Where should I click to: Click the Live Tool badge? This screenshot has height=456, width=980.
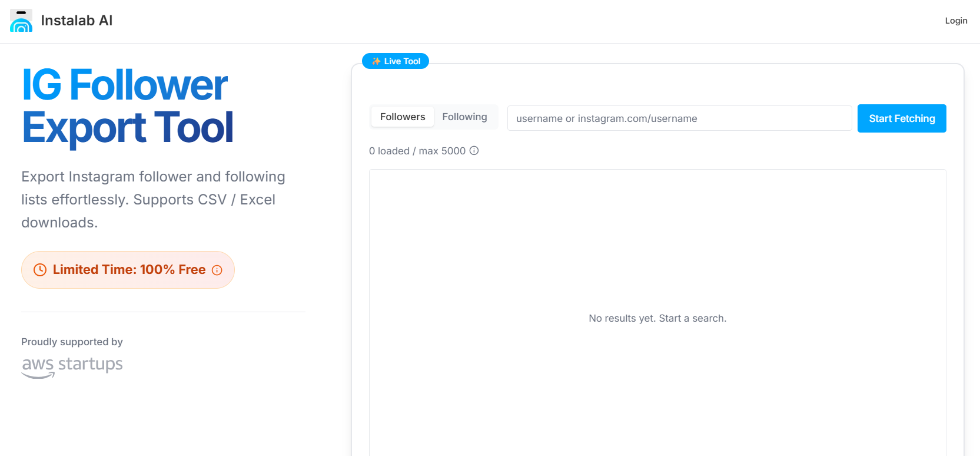click(396, 61)
